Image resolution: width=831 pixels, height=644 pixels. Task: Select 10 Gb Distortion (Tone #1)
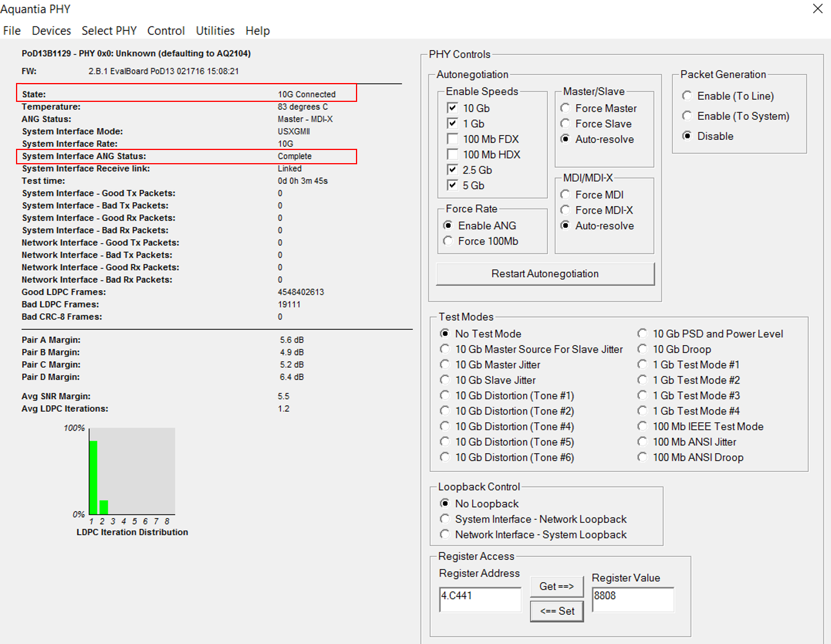tap(445, 396)
